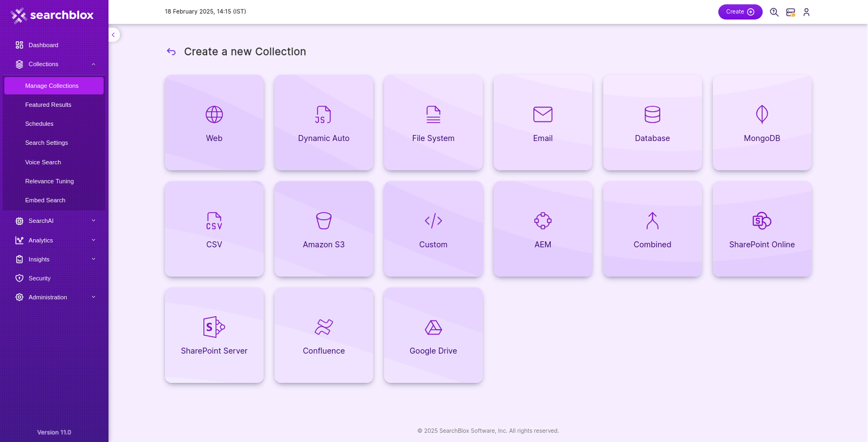Click the Amazon S3 label

pyautogui.click(x=324, y=245)
